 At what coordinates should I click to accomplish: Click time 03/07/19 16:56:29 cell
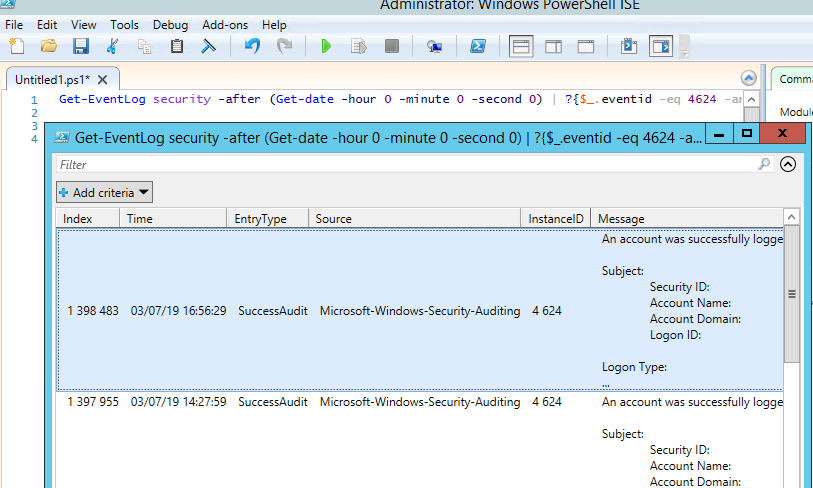tap(178, 311)
